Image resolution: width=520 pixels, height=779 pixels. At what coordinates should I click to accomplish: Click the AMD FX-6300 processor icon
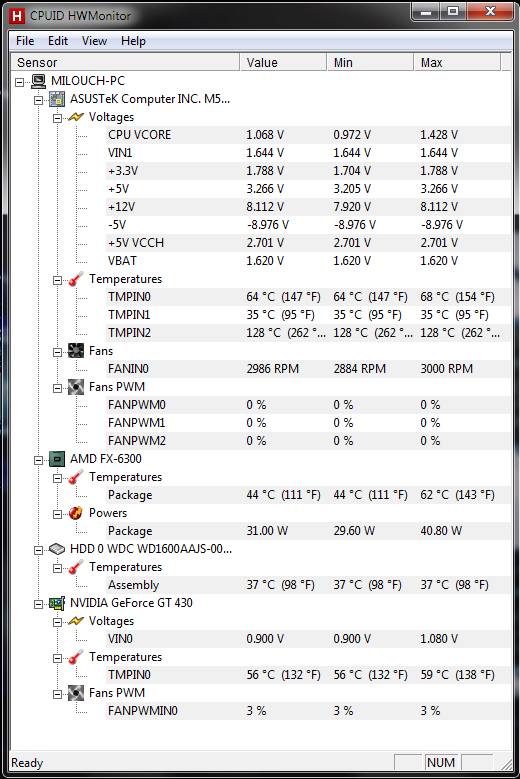[x=57, y=459]
